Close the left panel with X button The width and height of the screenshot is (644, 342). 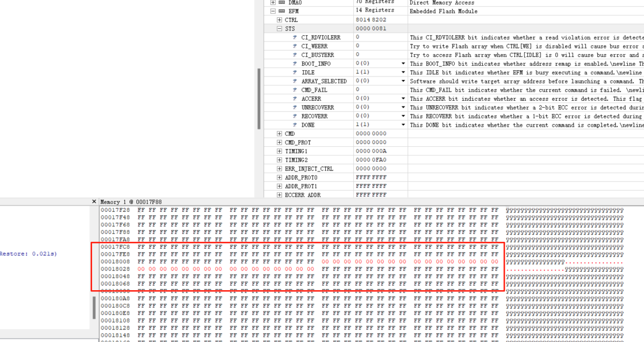pos(94,202)
